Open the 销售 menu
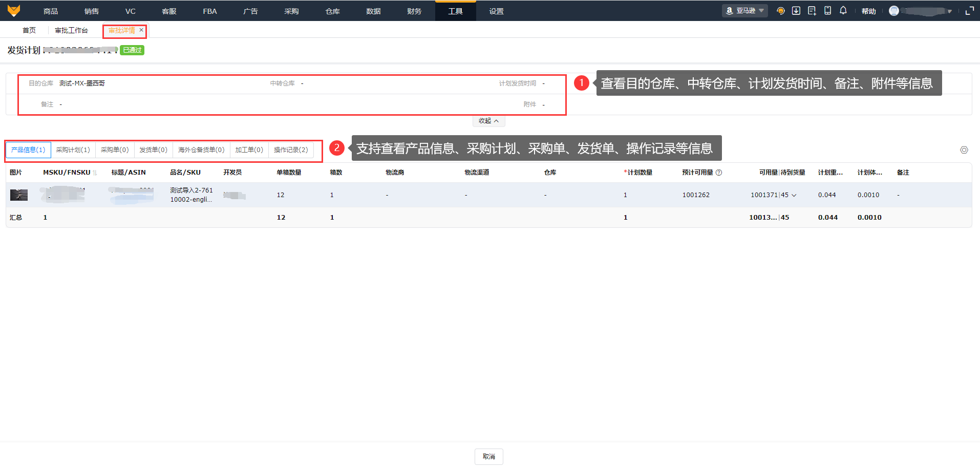Screen dimensions: 980x469 pos(92,11)
